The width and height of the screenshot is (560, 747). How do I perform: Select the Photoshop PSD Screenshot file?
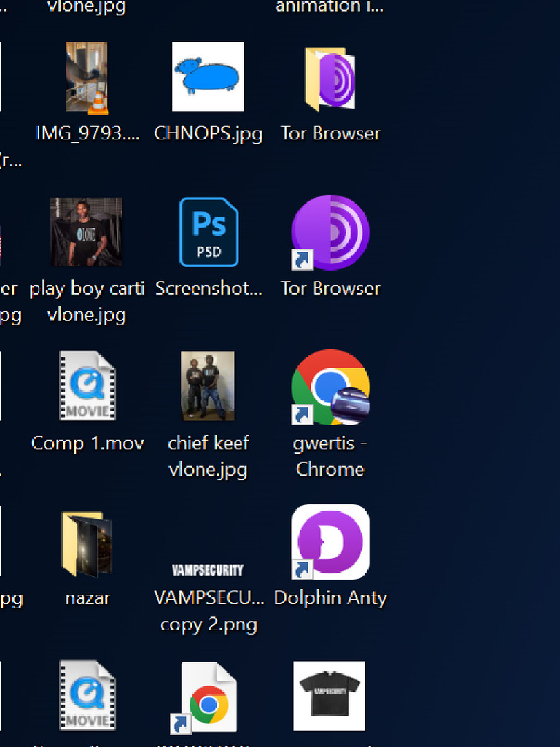click(209, 233)
